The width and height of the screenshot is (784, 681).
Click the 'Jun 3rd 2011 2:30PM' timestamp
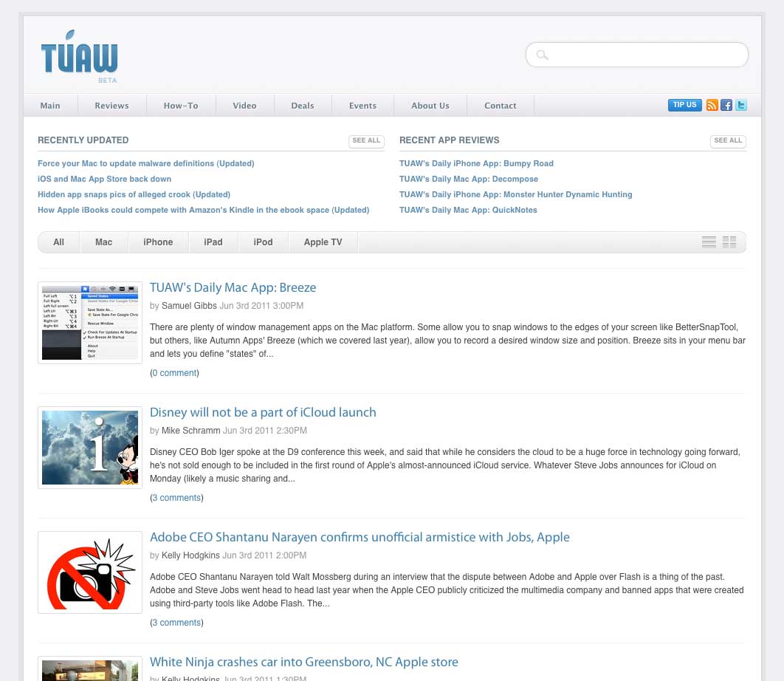(264, 431)
